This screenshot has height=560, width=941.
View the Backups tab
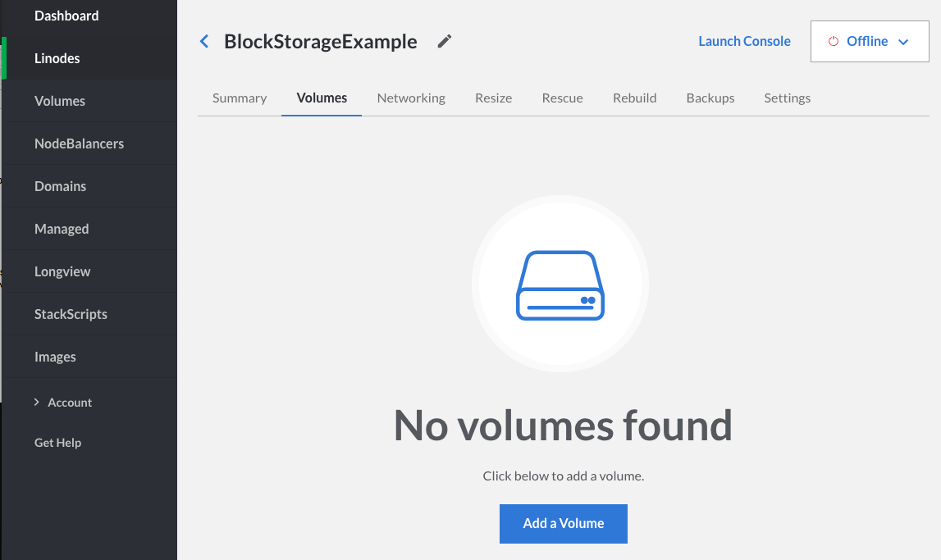710,98
